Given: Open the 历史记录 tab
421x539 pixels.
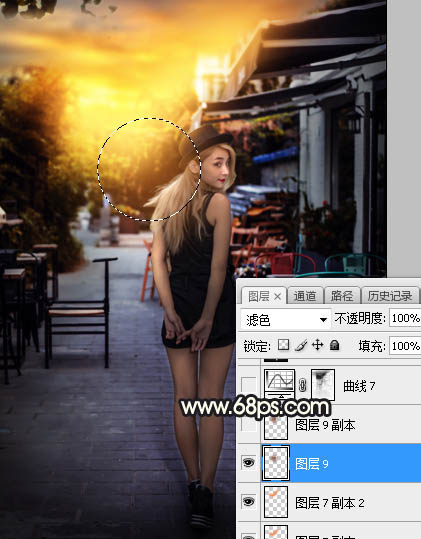Looking at the screenshot, I should pyautogui.click(x=390, y=296).
